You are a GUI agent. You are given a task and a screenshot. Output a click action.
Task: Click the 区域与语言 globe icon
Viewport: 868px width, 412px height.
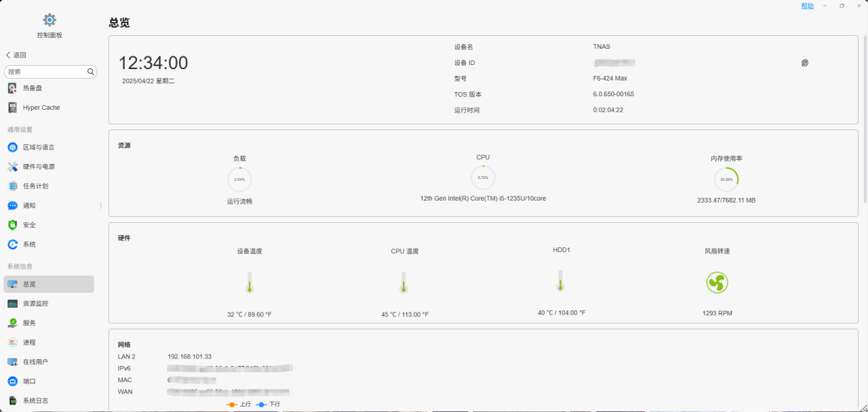pos(12,147)
